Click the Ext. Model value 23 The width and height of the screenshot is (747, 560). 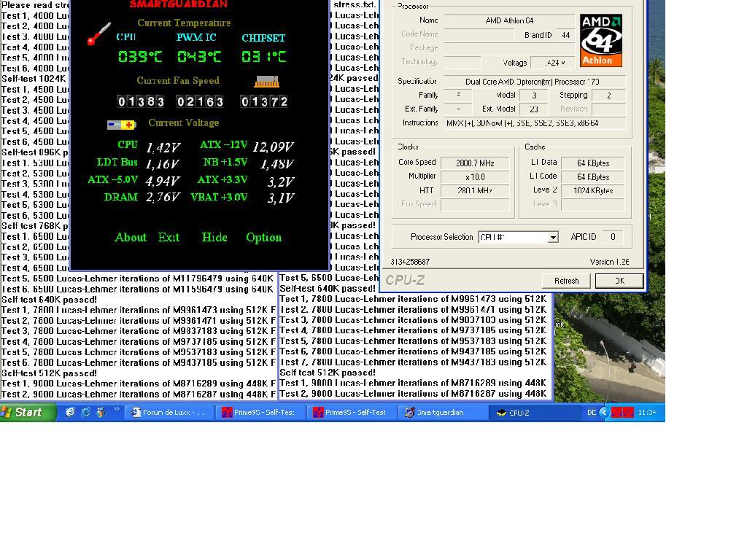533,109
